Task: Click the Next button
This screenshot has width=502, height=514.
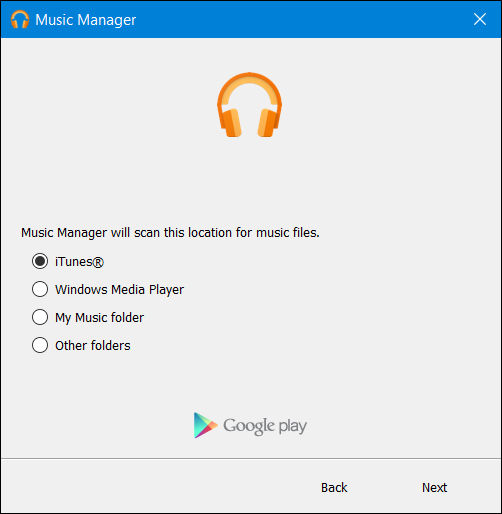Action: [x=434, y=488]
